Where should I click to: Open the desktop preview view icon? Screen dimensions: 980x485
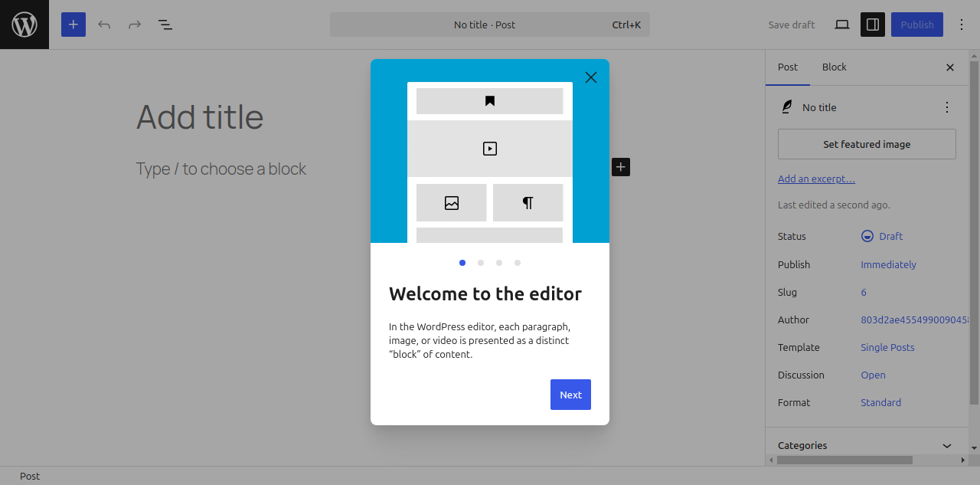click(x=842, y=25)
